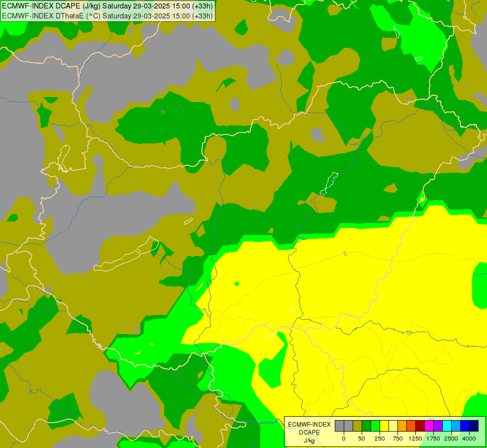Pick the bright green legend swatch
Image resolution: width=487 pixels, height=448 pixels.
(x=375, y=426)
